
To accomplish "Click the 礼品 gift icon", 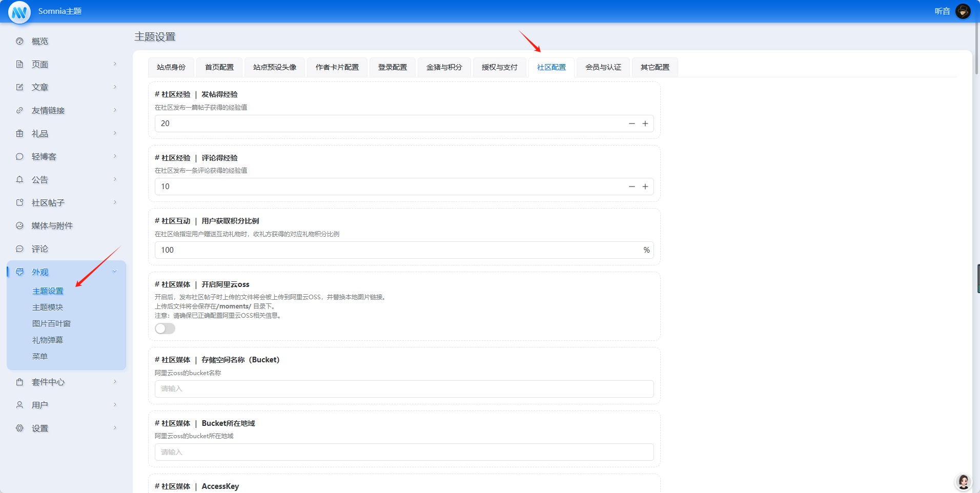I will pyautogui.click(x=19, y=133).
